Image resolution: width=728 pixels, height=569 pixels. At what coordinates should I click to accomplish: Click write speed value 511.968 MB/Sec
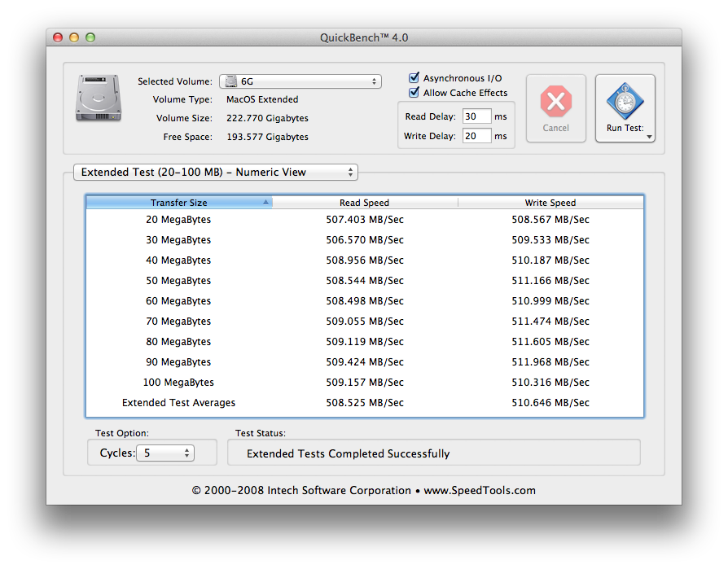point(550,362)
